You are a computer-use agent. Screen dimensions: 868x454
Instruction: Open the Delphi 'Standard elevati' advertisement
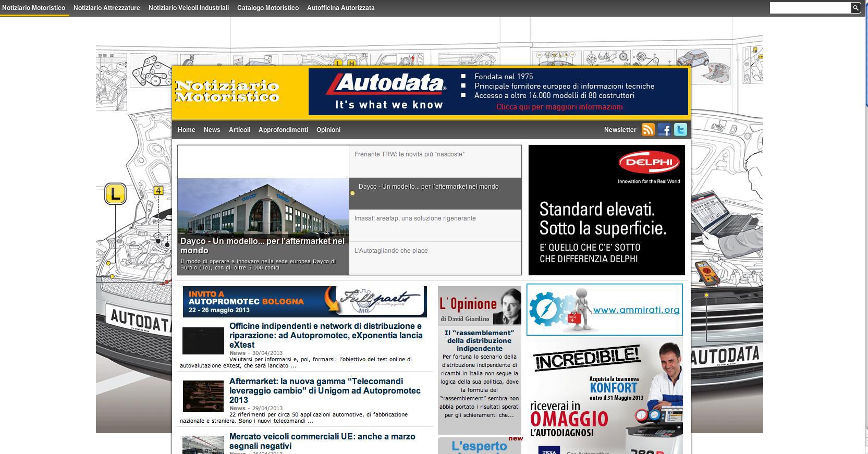(x=607, y=210)
